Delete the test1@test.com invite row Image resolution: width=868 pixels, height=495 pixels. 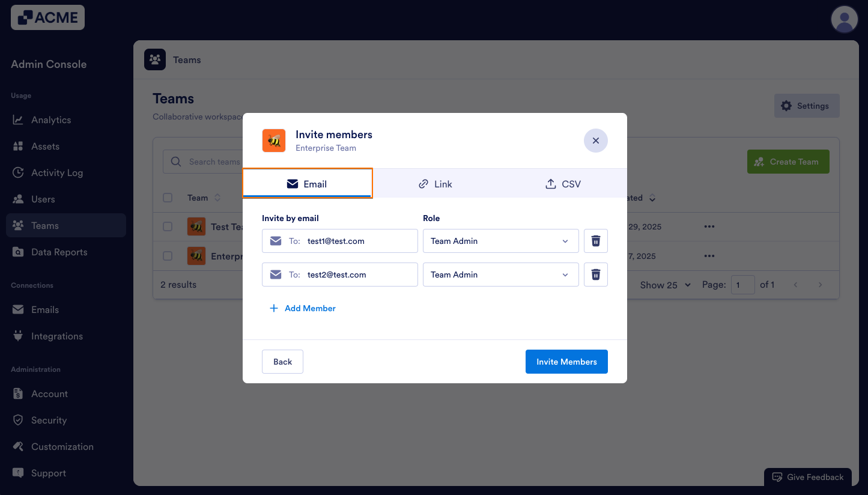[595, 241]
